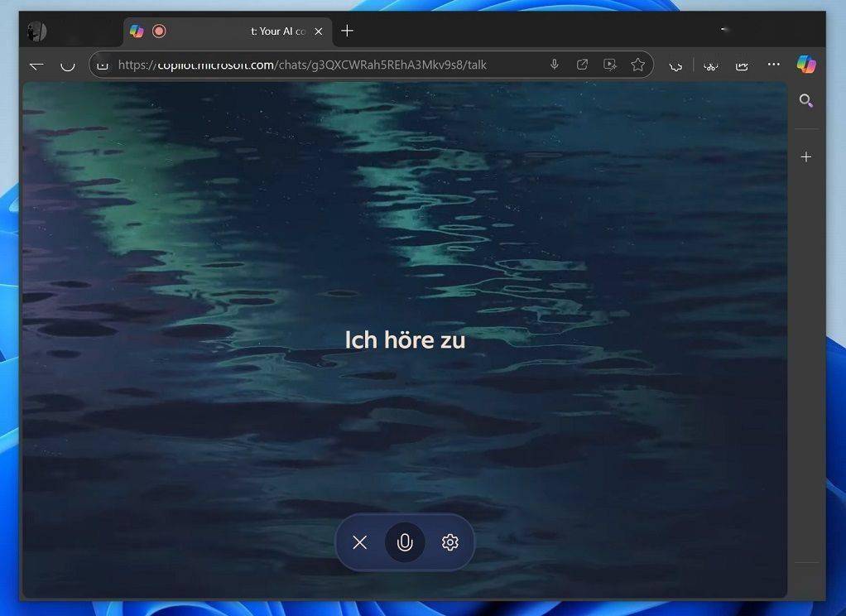Select the Copilot 'Your AI companion' tab
This screenshot has width=846, height=616.
[248, 31]
